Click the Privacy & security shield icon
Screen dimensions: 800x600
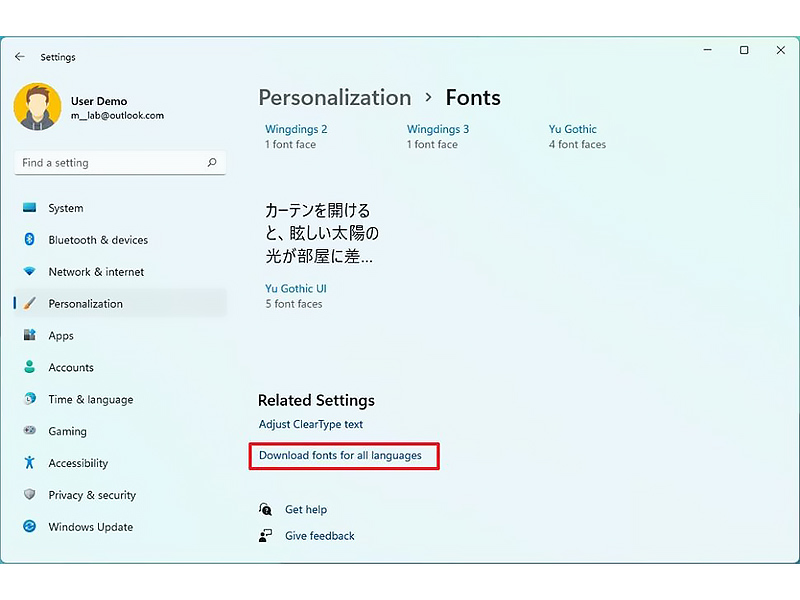30,494
